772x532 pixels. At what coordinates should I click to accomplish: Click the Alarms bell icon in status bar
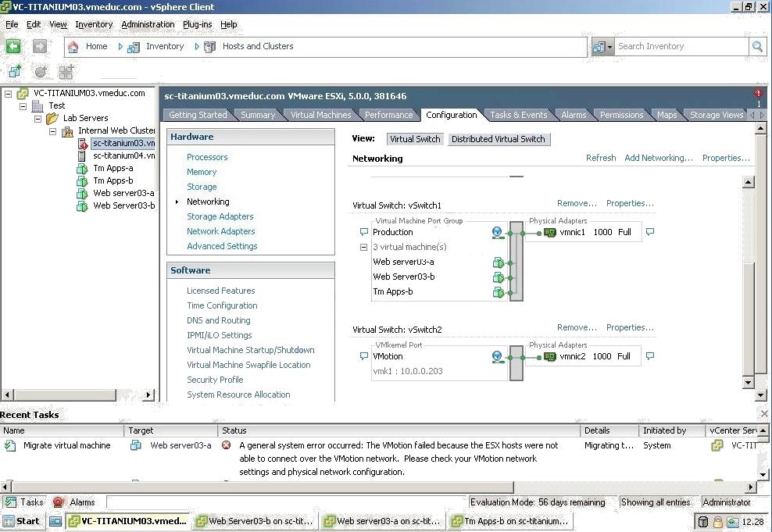(x=59, y=502)
